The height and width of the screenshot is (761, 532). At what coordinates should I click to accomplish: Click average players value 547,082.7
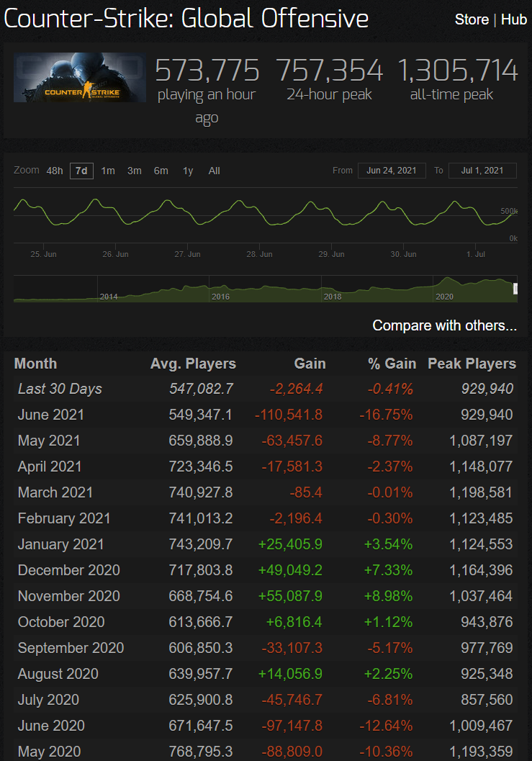(201, 389)
